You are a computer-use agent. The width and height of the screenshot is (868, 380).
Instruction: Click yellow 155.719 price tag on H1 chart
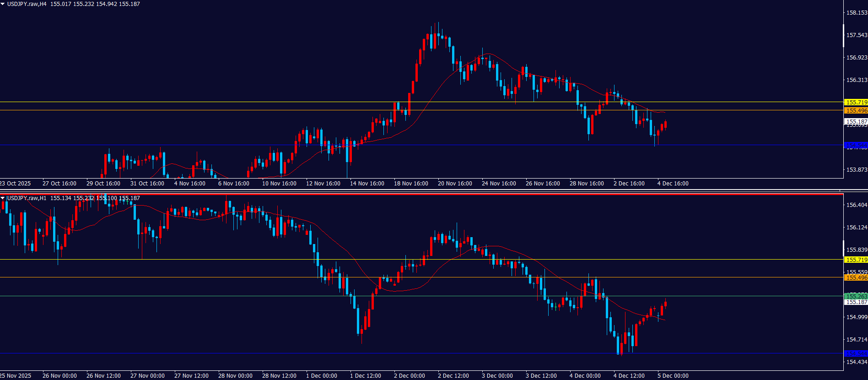[856, 260]
